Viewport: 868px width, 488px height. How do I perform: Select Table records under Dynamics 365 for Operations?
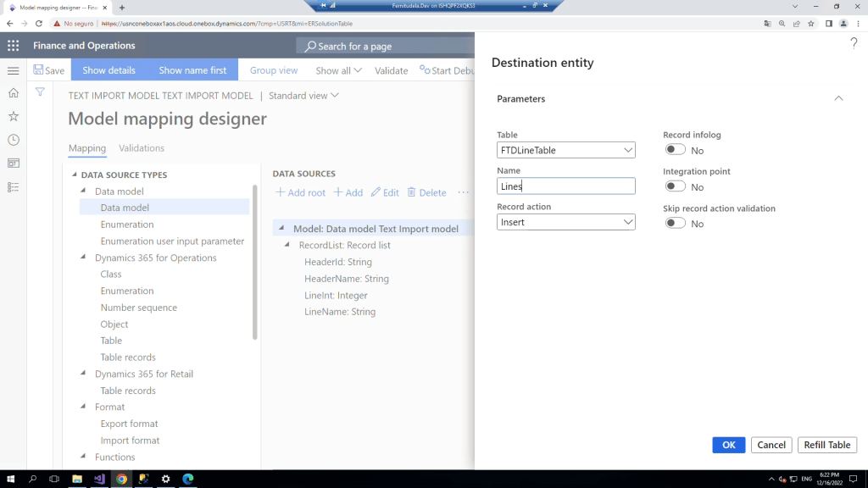(x=128, y=358)
